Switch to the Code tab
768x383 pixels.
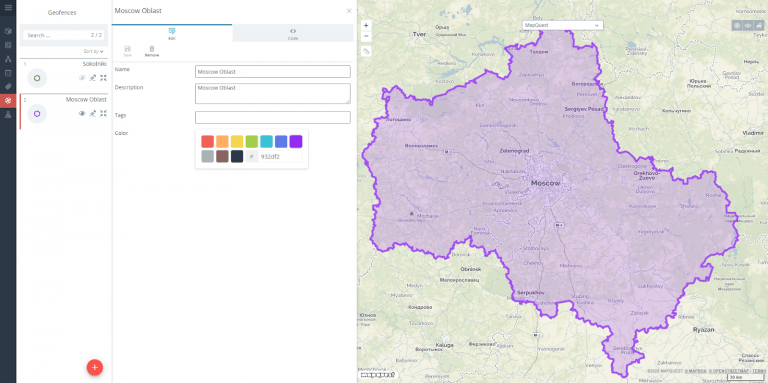293,33
